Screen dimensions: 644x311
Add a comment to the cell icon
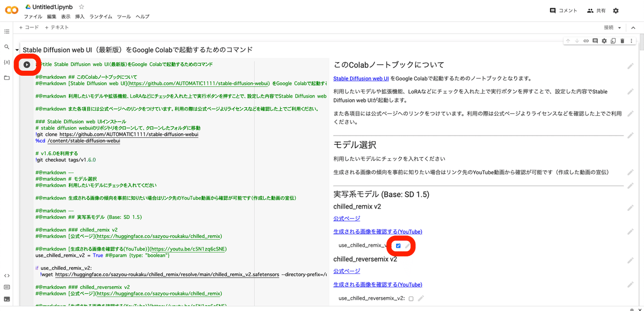tap(595, 41)
